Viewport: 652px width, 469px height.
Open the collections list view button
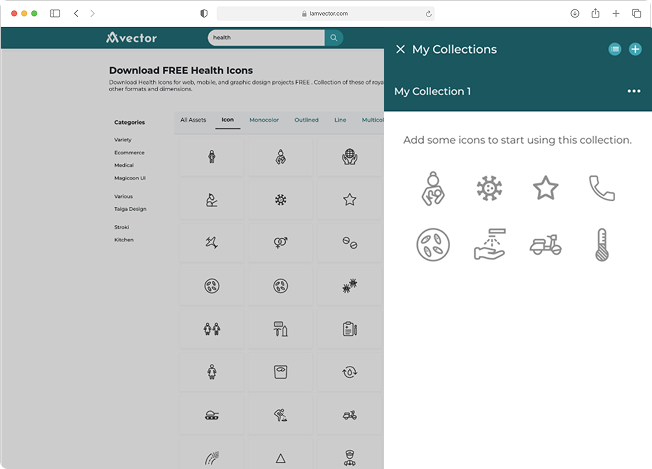[615, 49]
